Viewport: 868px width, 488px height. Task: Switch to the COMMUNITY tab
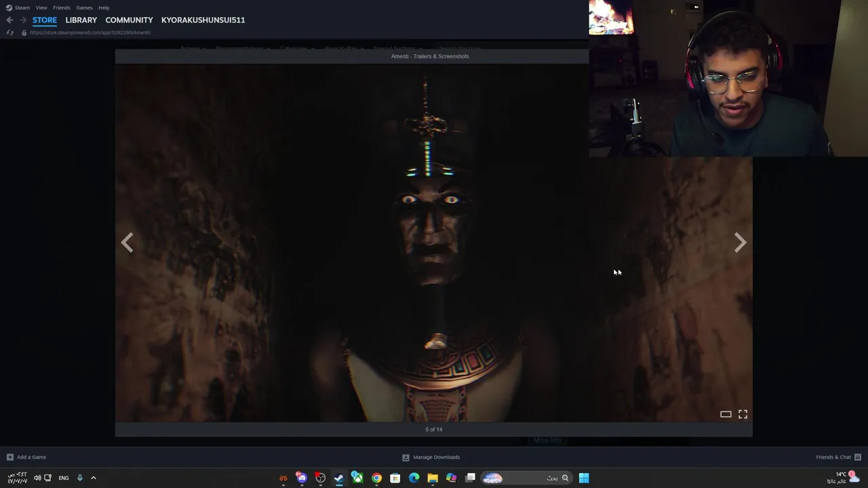tap(129, 20)
